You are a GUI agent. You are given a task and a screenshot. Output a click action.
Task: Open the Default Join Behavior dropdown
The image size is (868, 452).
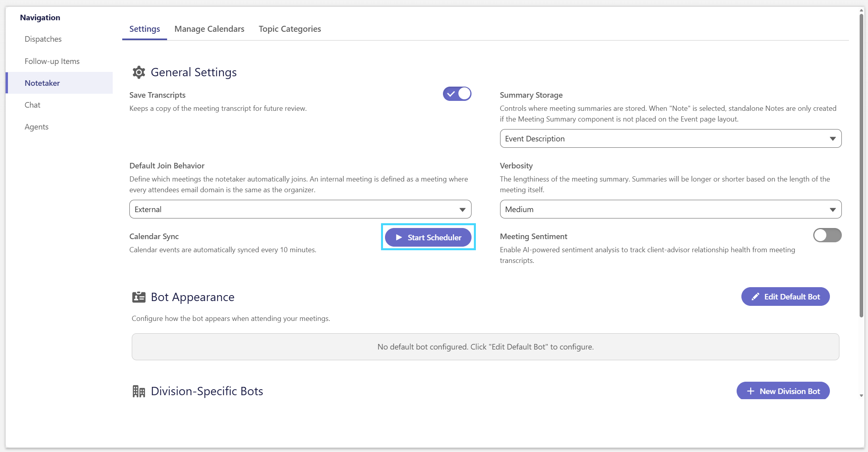(300, 209)
